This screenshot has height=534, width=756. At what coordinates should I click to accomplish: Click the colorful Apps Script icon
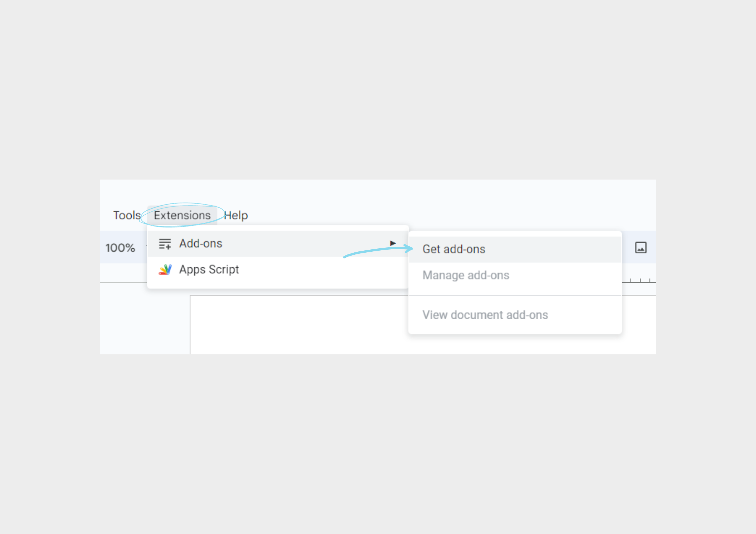click(x=165, y=270)
